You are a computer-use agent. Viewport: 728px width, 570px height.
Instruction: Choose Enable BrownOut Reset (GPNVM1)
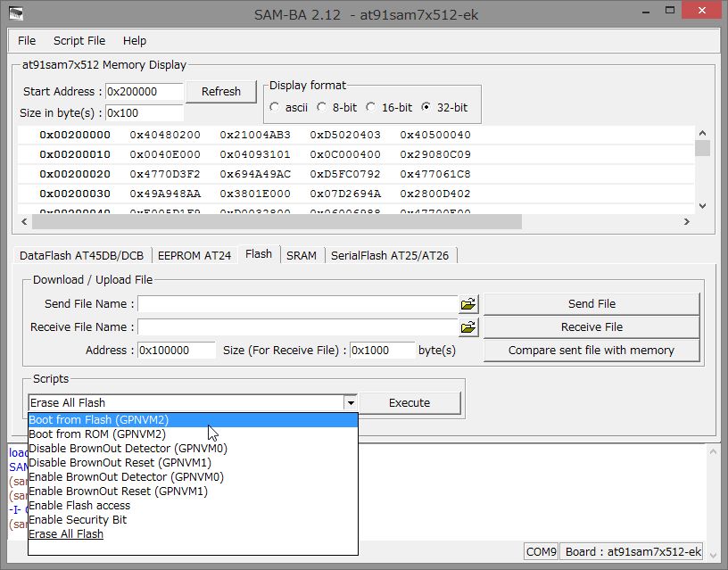[x=193, y=492]
